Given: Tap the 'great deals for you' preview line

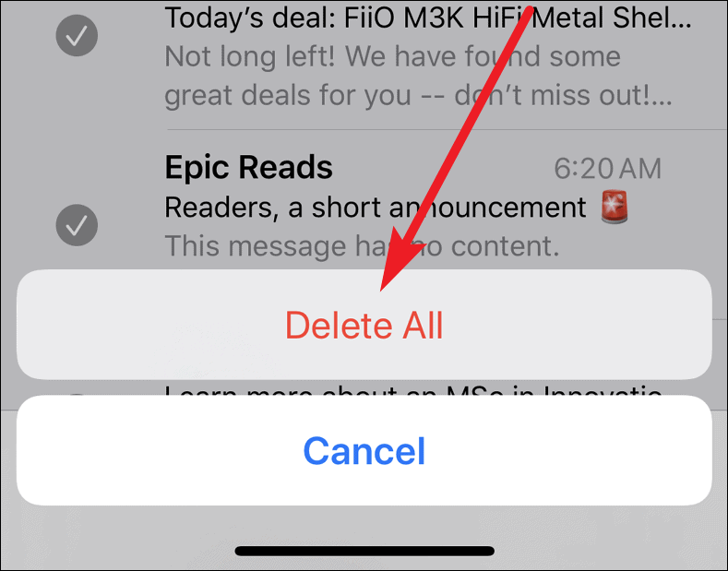Looking at the screenshot, I should coord(418,96).
